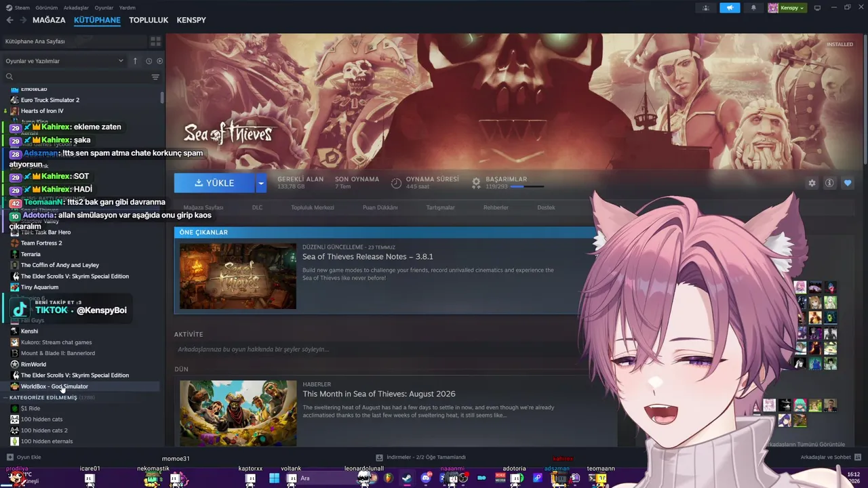Click the Steam logo menu
This screenshot has height=488, width=868.
point(18,7)
